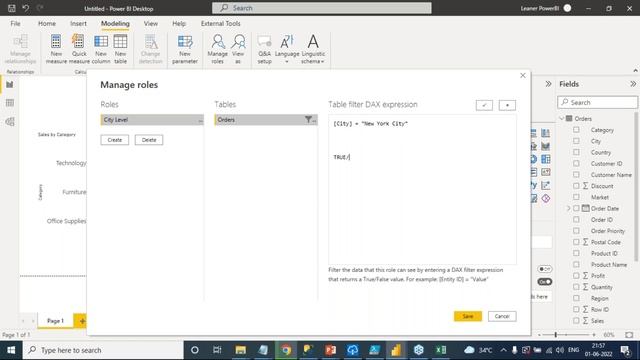Open the Windows Start menu
This screenshot has height=360, width=640.
[x=11, y=350]
